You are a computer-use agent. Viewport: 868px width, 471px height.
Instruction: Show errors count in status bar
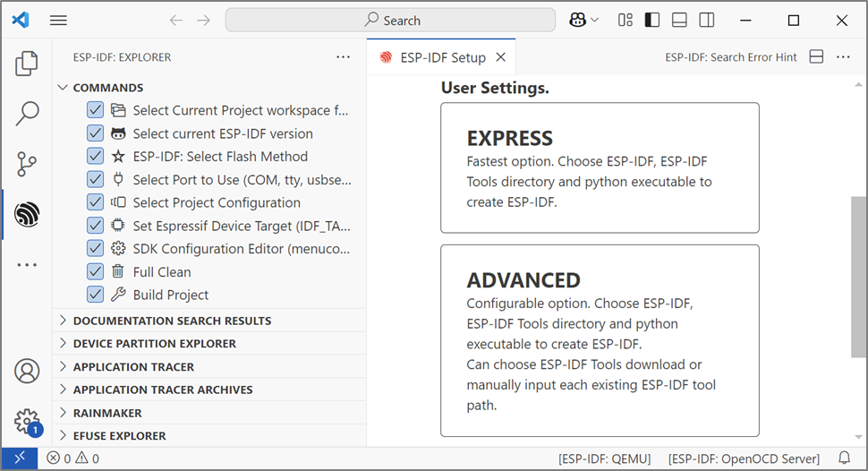pos(59,458)
